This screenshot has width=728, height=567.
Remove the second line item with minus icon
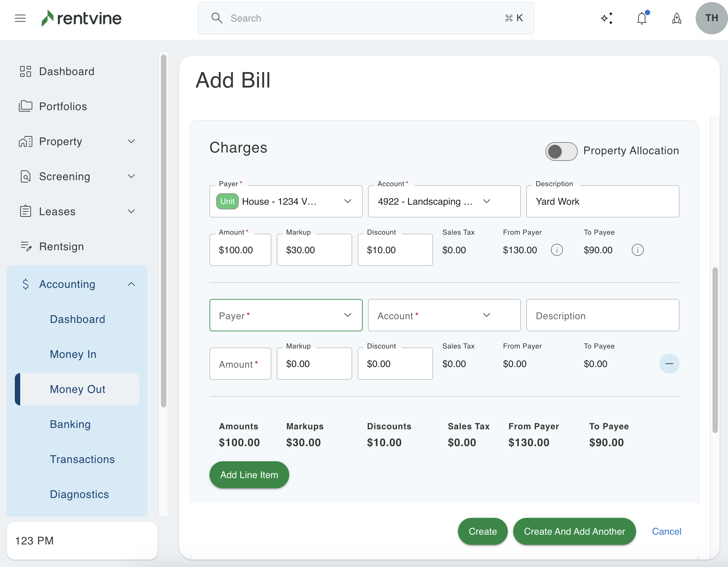[x=669, y=364]
